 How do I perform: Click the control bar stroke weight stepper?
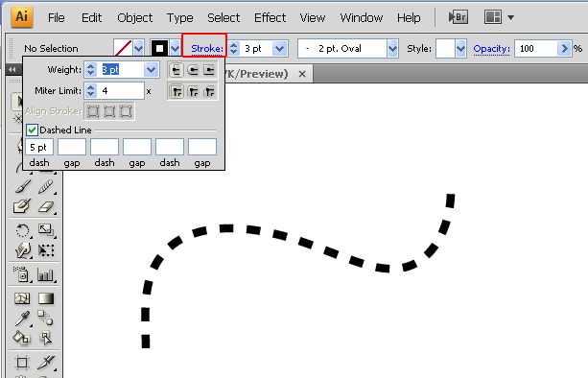[234, 48]
